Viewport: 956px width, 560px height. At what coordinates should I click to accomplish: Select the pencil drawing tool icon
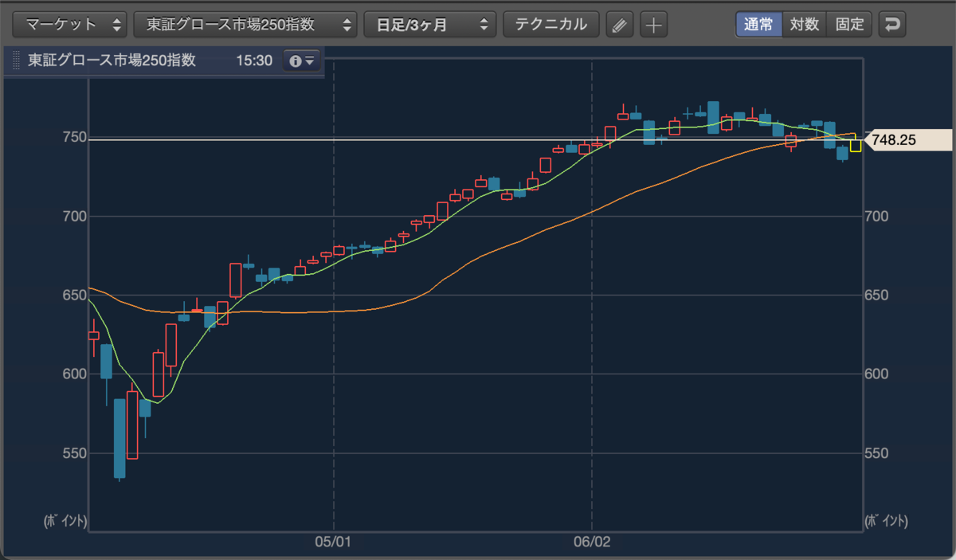619,25
